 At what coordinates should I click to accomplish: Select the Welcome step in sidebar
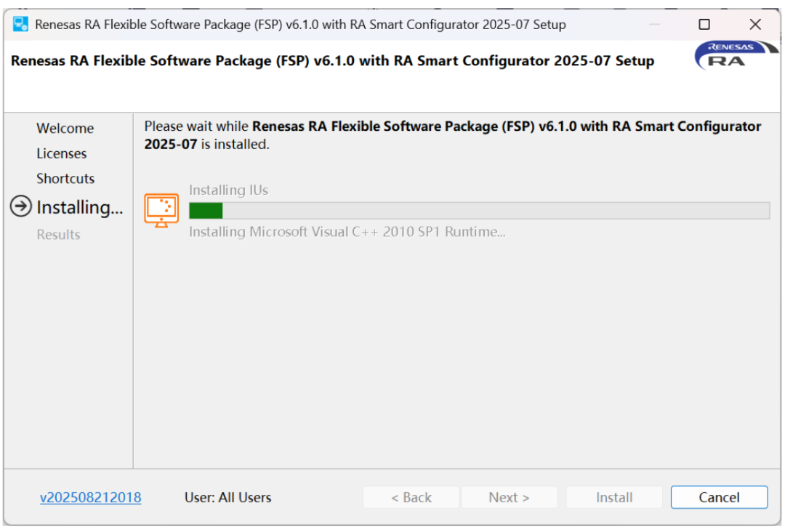[x=65, y=129]
